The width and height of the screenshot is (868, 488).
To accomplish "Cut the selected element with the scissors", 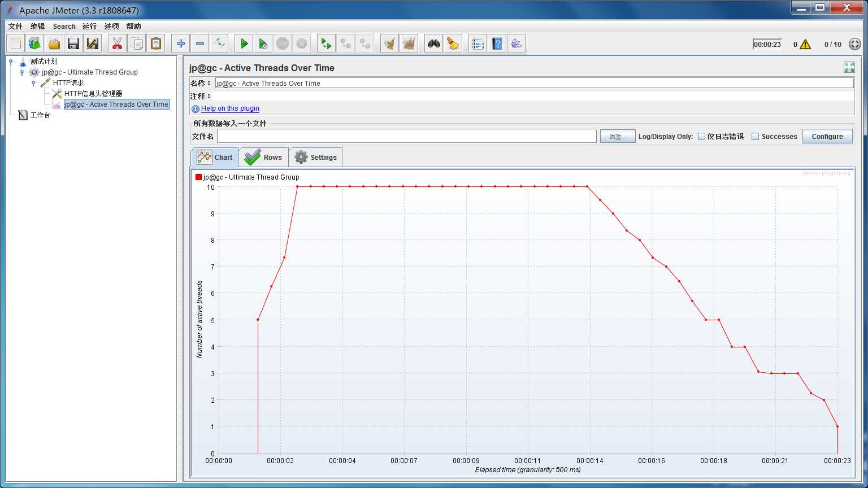I will pos(117,43).
